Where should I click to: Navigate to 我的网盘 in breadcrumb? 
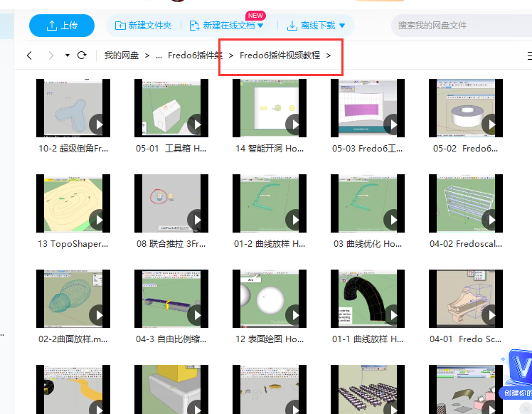tap(122, 55)
